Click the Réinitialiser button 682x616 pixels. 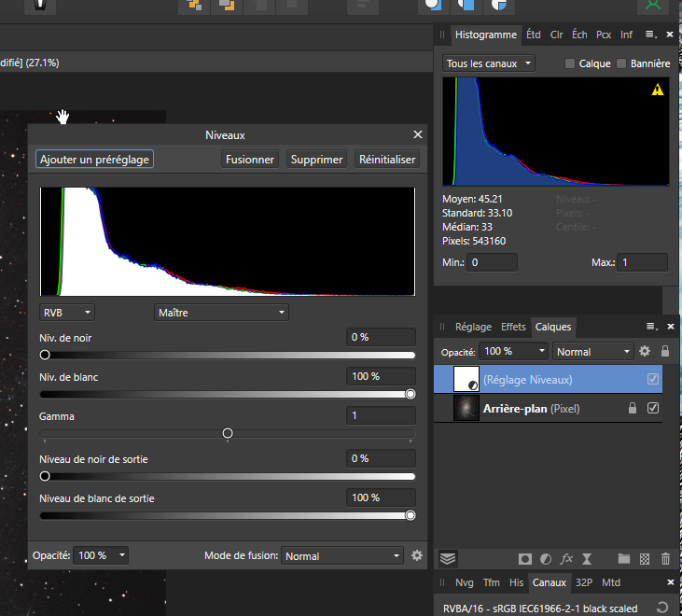pyautogui.click(x=387, y=160)
